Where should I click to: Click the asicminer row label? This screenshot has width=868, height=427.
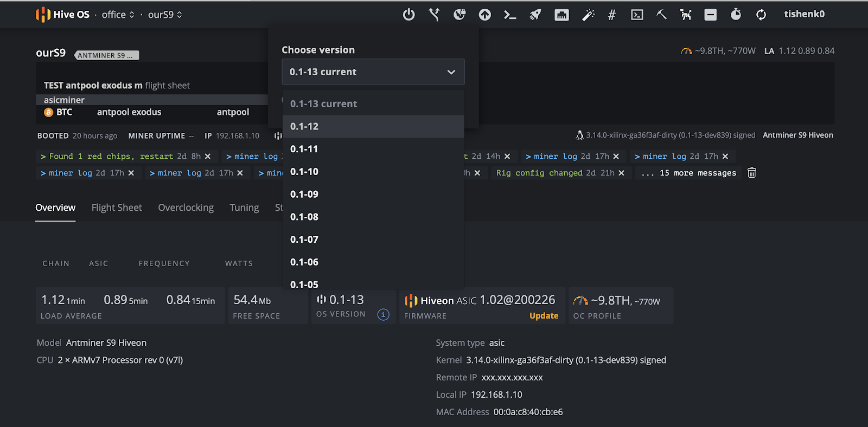[64, 100]
